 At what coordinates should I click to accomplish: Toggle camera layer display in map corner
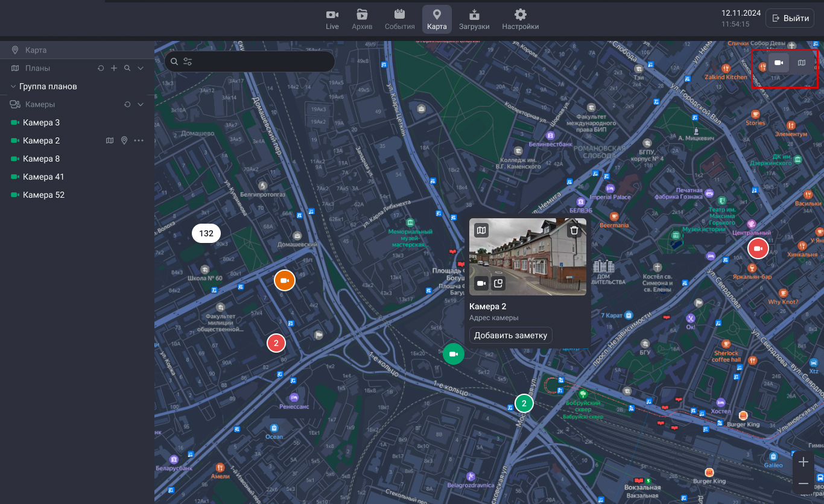pos(779,63)
